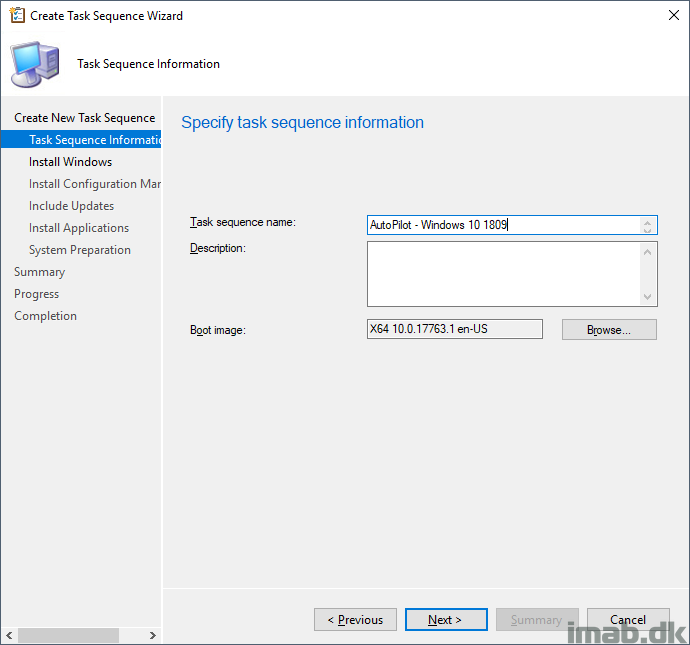Cancel the wizard

(x=628, y=619)
